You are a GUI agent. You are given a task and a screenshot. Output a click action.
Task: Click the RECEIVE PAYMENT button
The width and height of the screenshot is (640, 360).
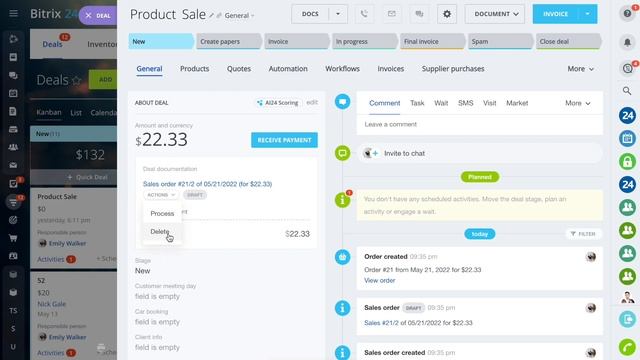(x=284, y=140)
